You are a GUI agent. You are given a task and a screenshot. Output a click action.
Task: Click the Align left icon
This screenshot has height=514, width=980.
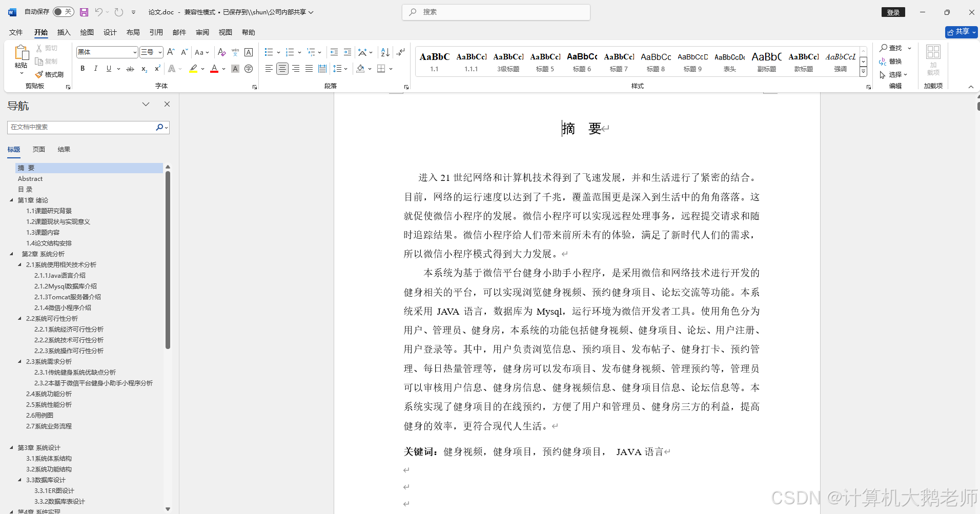click(269, 69)
